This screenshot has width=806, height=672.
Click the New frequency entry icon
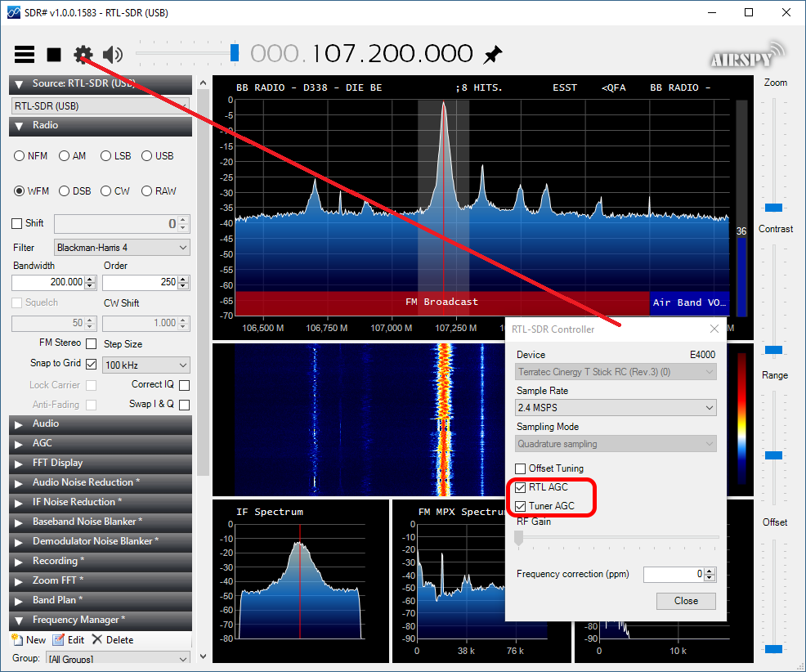[x=17, y=639]
